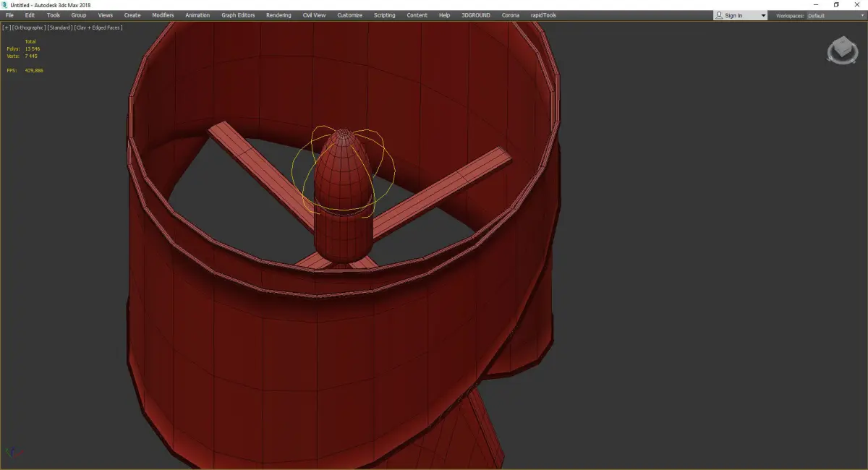Image resolution: width=868 pixels, height=470 pixels.
Task: Click the FPS value 429,886
Action: (34, 70)
